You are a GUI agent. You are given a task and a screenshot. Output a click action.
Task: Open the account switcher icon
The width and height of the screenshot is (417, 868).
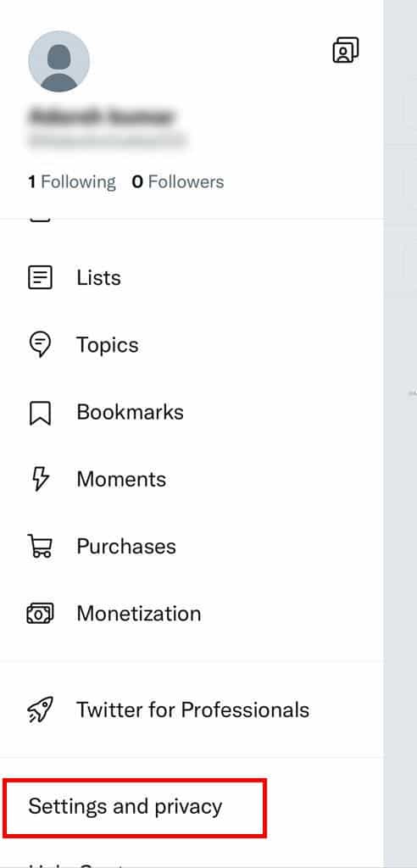coord(346,50)
